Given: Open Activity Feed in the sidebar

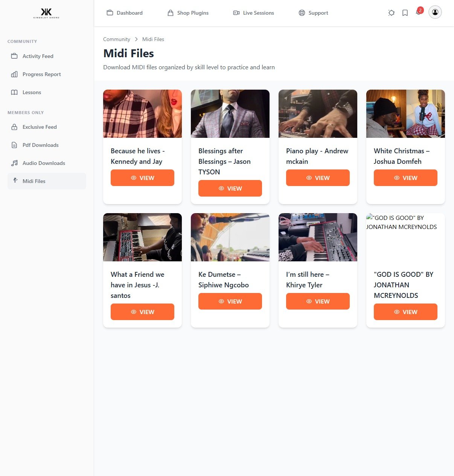Looking at the screenshot, I should pyautogui.click(x=47, y=56).
